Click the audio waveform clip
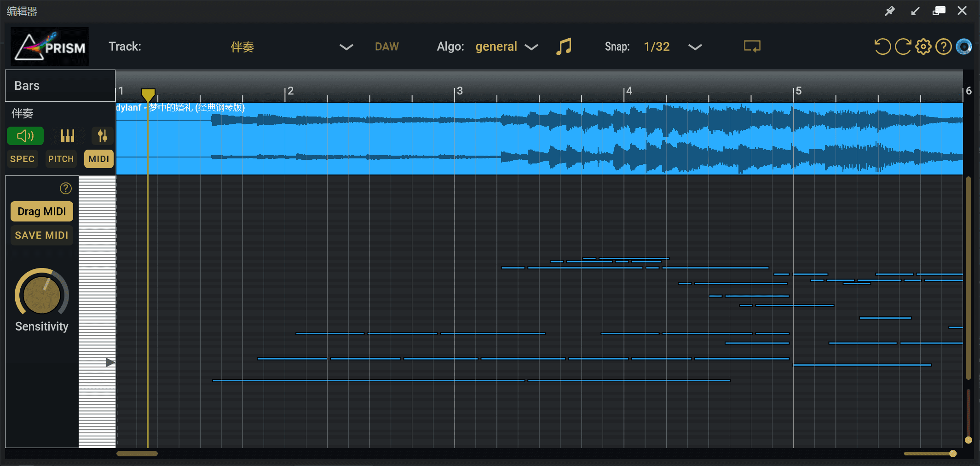 click(539, 139)
